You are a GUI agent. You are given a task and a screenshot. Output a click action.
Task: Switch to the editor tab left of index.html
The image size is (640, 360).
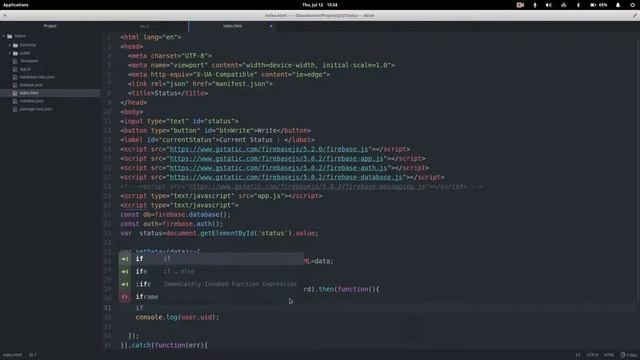tap(144, 26)
